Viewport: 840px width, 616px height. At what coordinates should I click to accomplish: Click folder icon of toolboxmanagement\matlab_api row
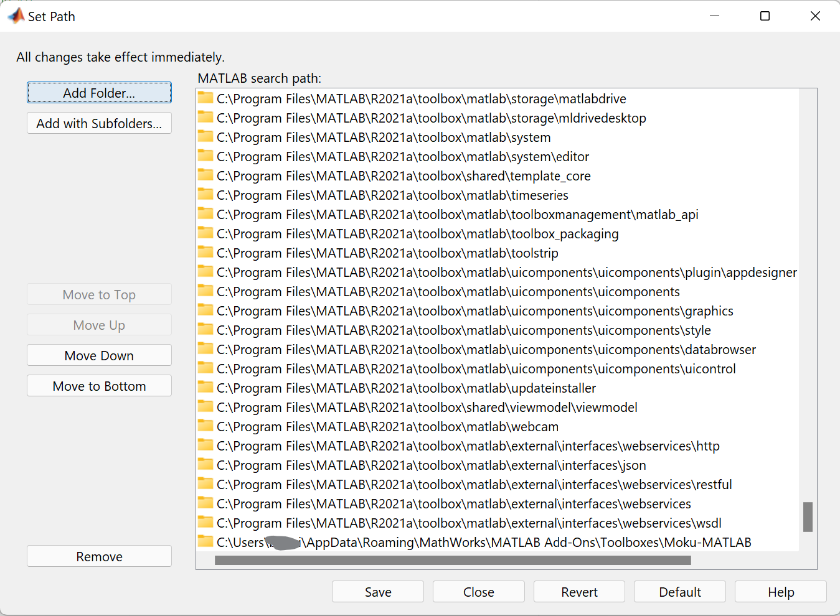pos(205,213)
